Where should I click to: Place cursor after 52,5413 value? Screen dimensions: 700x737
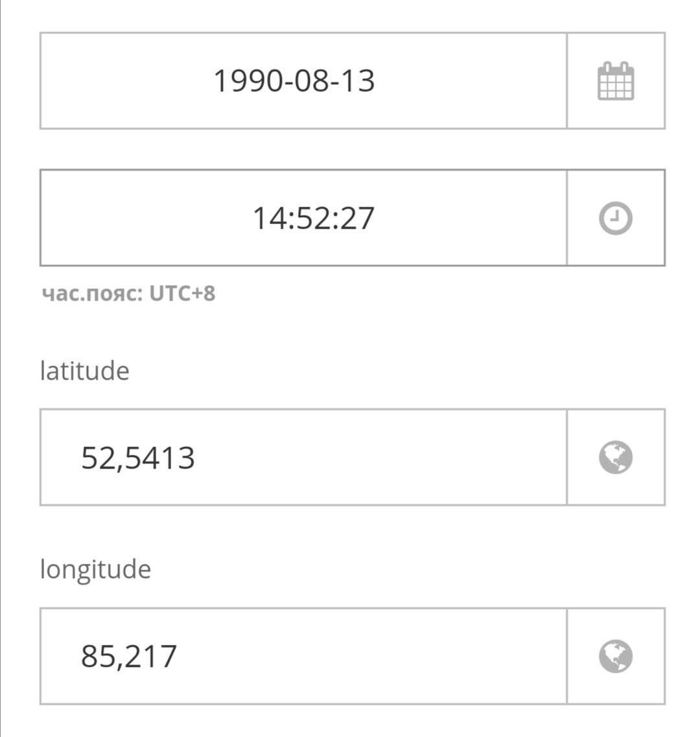point(196,458)
